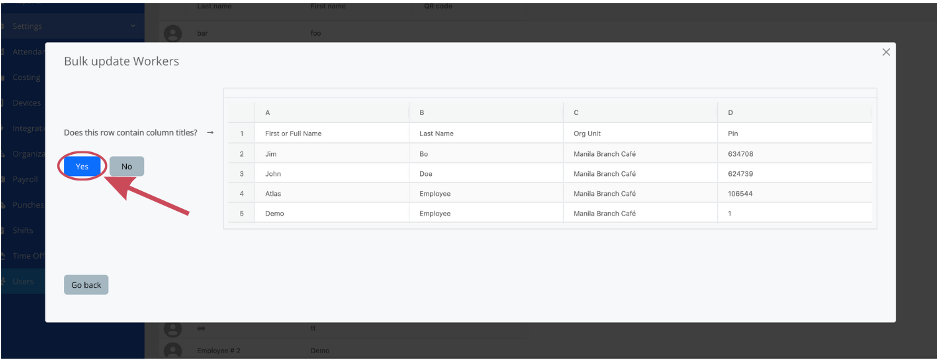Image resolution: width=938 pixels, height=360 pixels.
Task: Confirm row contains column titles with Yes
Action: click(82, 166)
